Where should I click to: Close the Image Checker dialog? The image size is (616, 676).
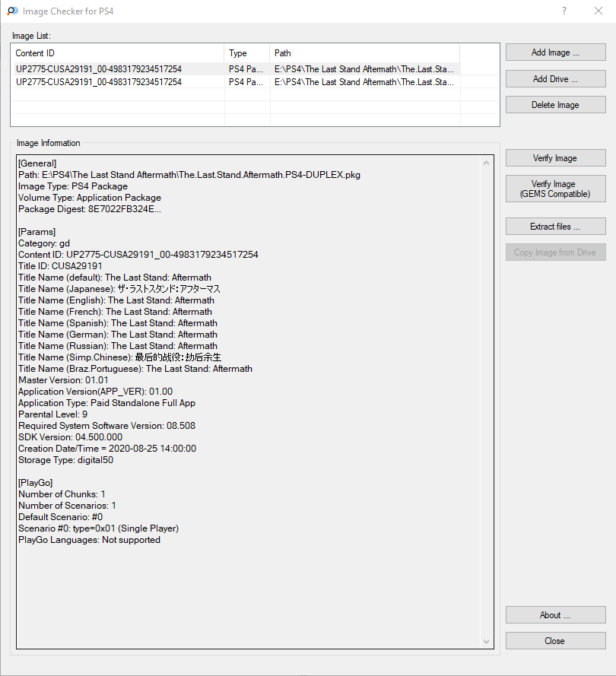pyautogui.click(x=556, y=641)
